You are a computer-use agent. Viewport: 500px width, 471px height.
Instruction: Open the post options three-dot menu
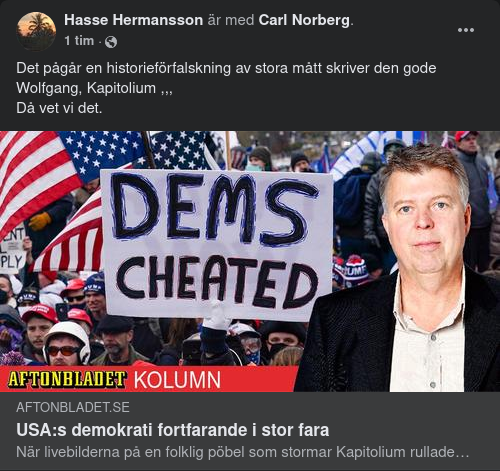[x=466, y=30]
